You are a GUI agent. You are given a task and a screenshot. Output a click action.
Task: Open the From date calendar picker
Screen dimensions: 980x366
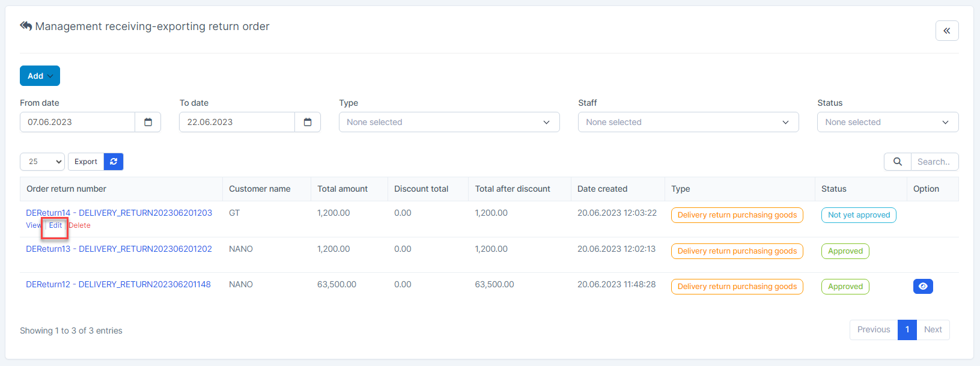tap(148, 122)
